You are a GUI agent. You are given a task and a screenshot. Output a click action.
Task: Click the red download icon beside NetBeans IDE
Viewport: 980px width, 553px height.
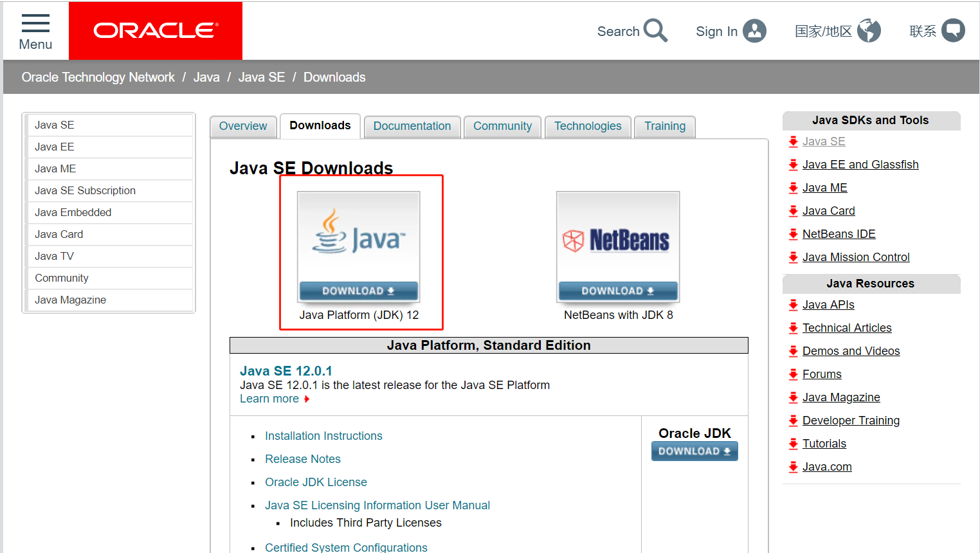click(792, 234)
